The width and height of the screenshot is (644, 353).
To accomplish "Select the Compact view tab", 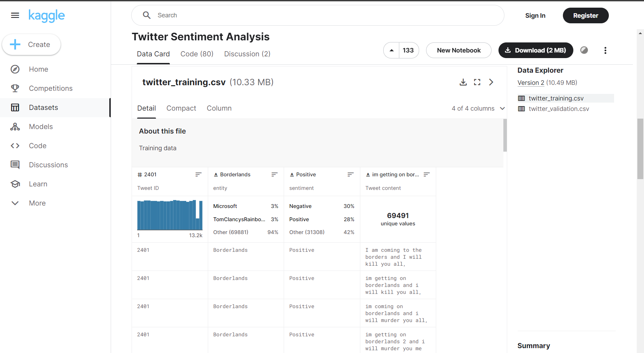I will pos(181,108).
